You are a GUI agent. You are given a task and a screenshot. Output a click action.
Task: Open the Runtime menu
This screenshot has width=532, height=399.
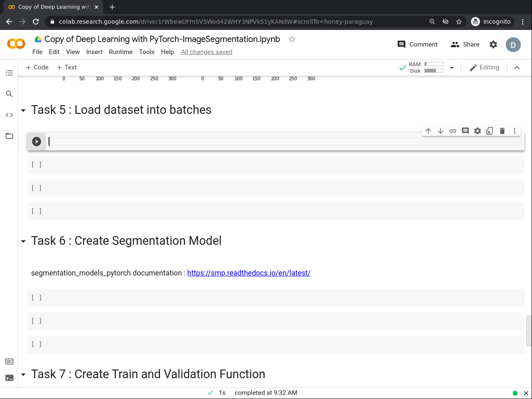(121, 52)
